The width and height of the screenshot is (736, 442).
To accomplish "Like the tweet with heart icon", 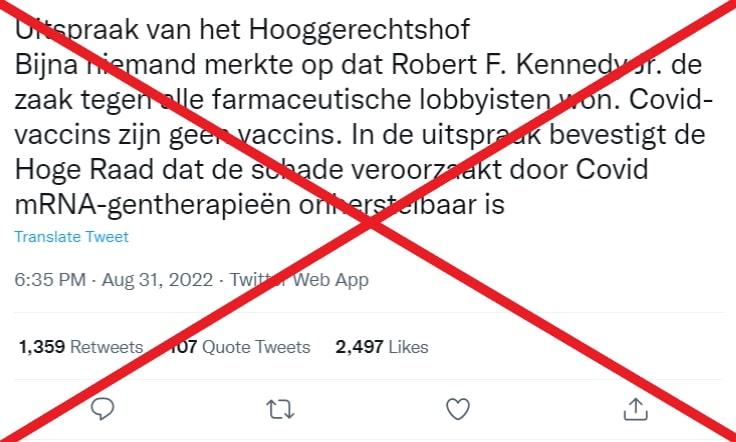I will click(458, 409).
